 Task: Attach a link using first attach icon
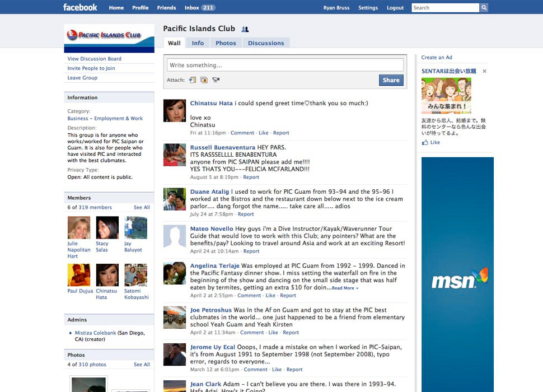pos(193,80)
